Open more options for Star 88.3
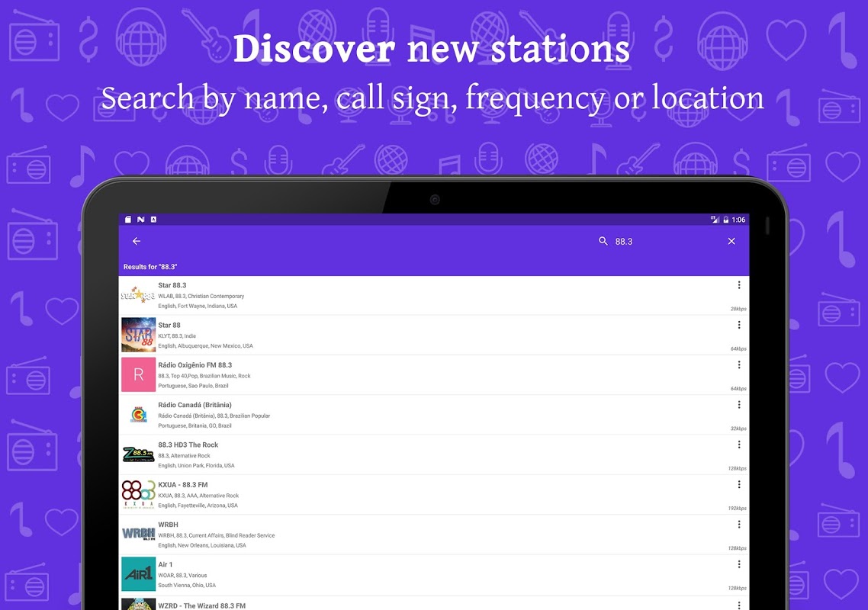This screenshot has height=610, width=868. 738,285
